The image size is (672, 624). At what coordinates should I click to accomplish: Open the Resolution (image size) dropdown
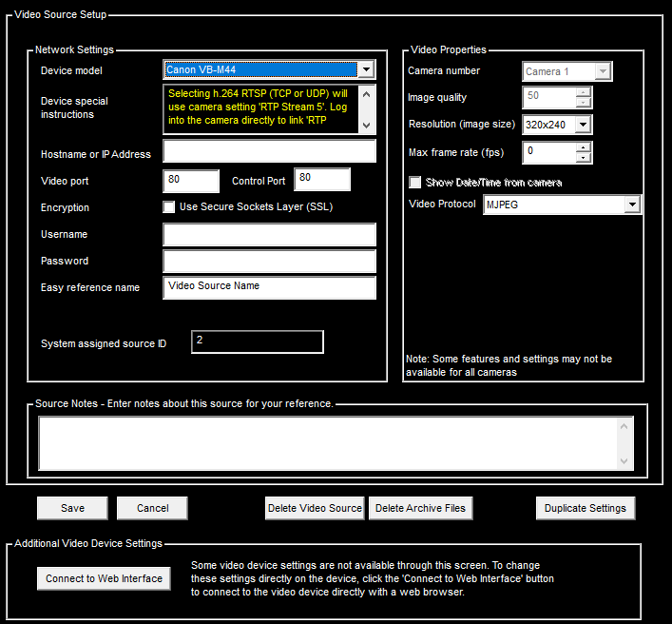point(583,125)
